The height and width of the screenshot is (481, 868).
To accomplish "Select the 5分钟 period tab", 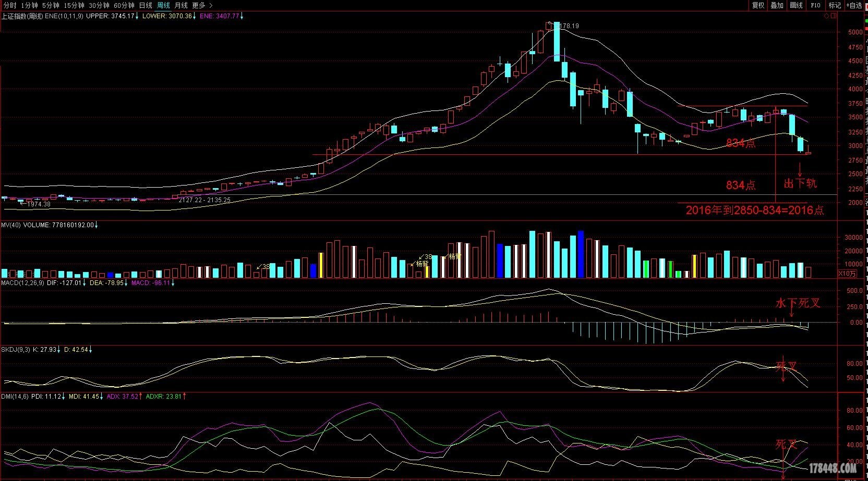I will click(x=51, y=5).
